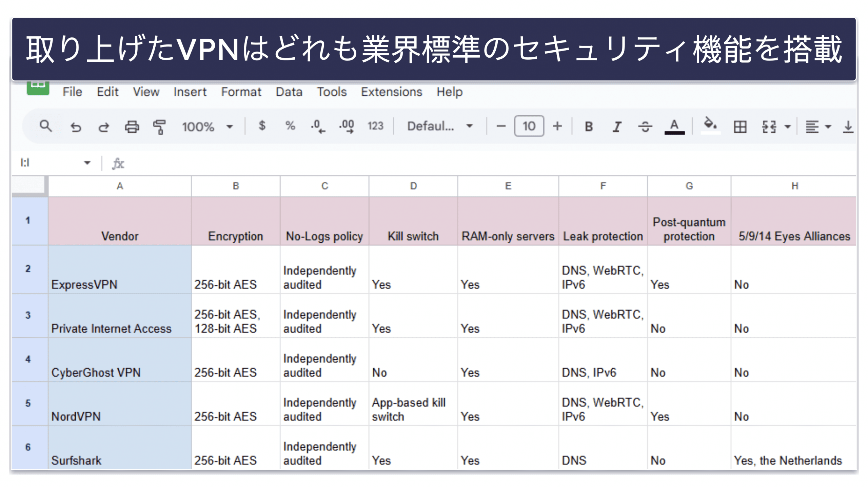This screenshot has height=487, width=868.
Task: Open the fill color picker
Action: 710,126
